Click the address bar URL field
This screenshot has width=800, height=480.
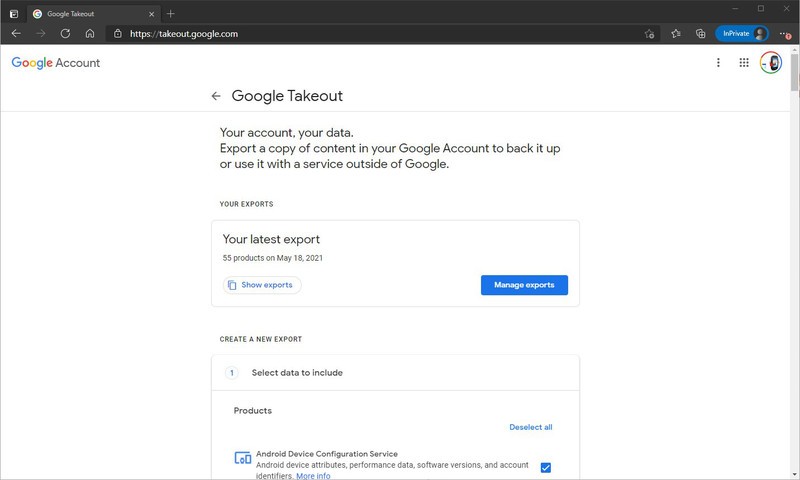click(x=383, y=34)
